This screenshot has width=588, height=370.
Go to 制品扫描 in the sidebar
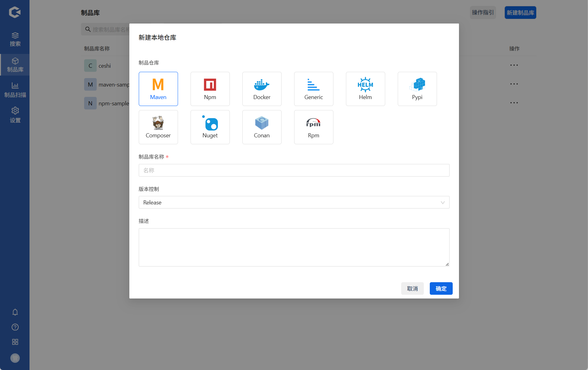[x=15, y=90]
